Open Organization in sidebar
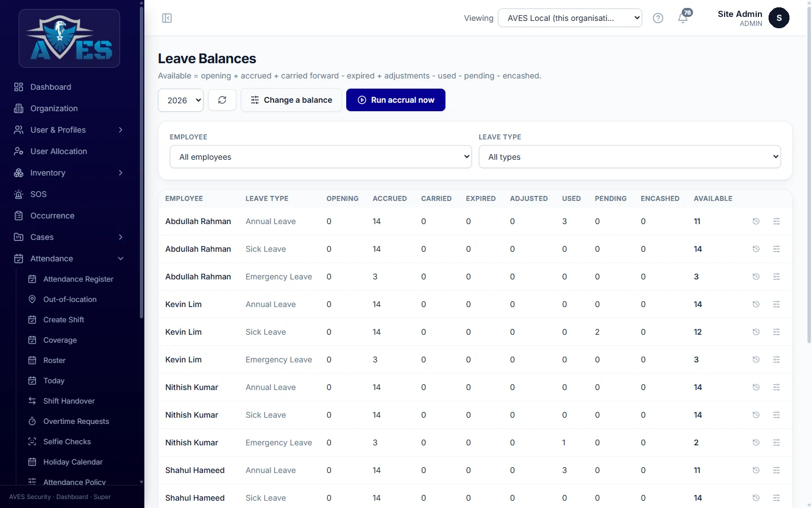 [69, 108]
